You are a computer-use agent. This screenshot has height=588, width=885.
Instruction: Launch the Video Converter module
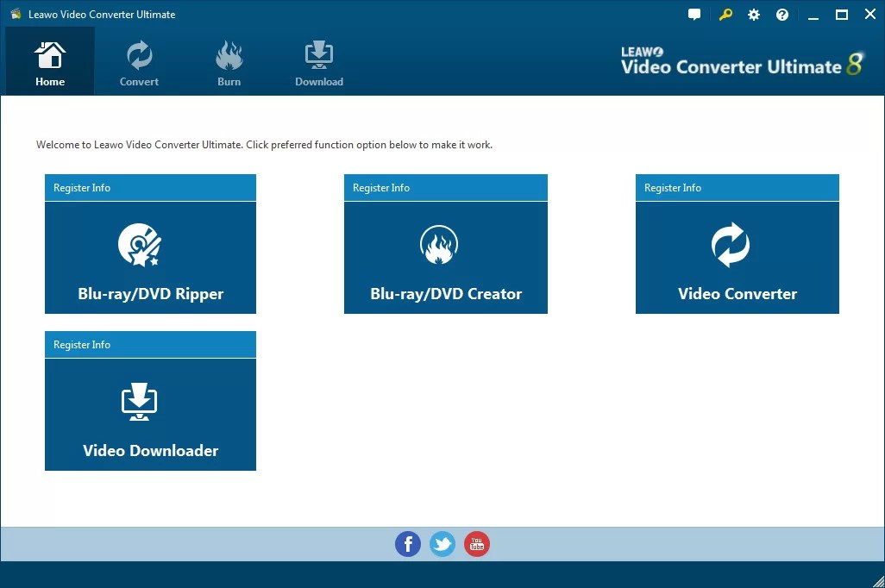737,257
